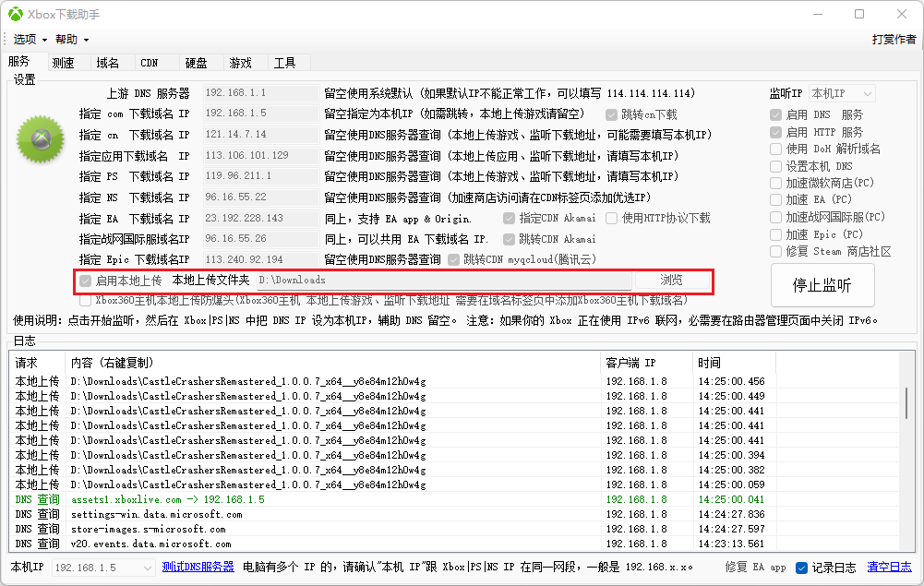Toggle 启用 DNS 服务 checkbox
924x586 pixels.
(817, 114)
